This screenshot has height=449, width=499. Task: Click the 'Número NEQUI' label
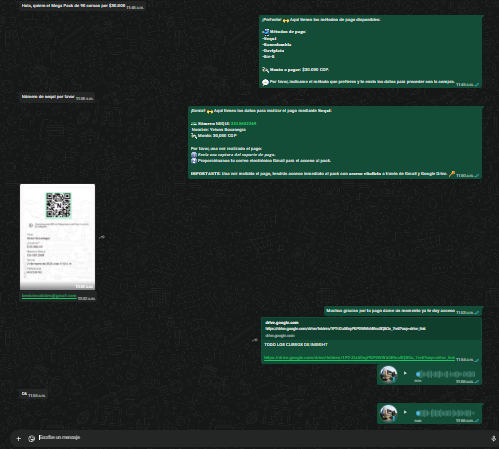click(214, 124)
